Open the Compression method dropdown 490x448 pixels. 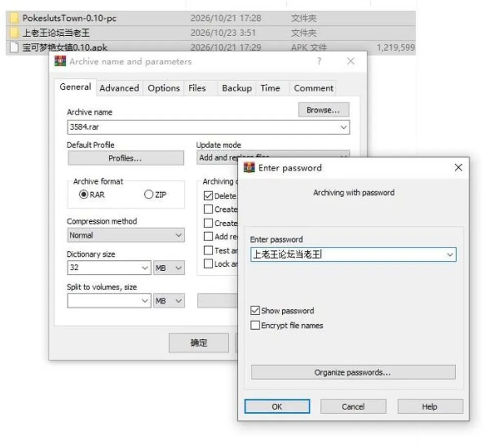click(126, 235)
